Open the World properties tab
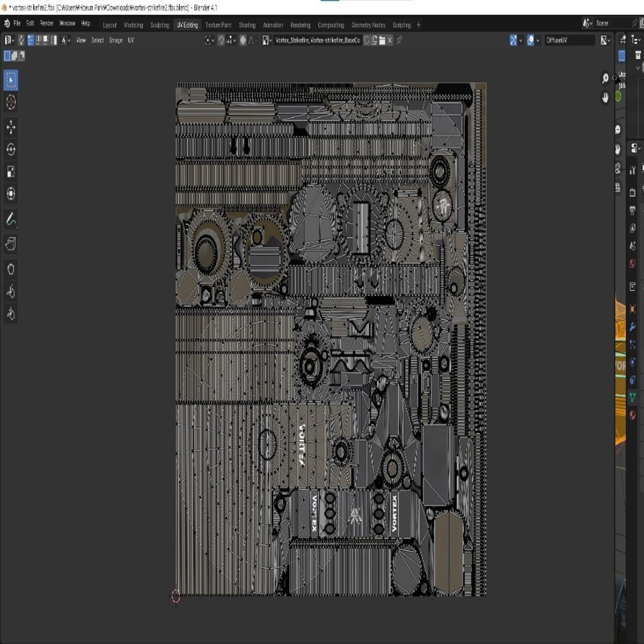Image resolution: width=644 pixels, height=644 pixels. [x=633, y=264]
